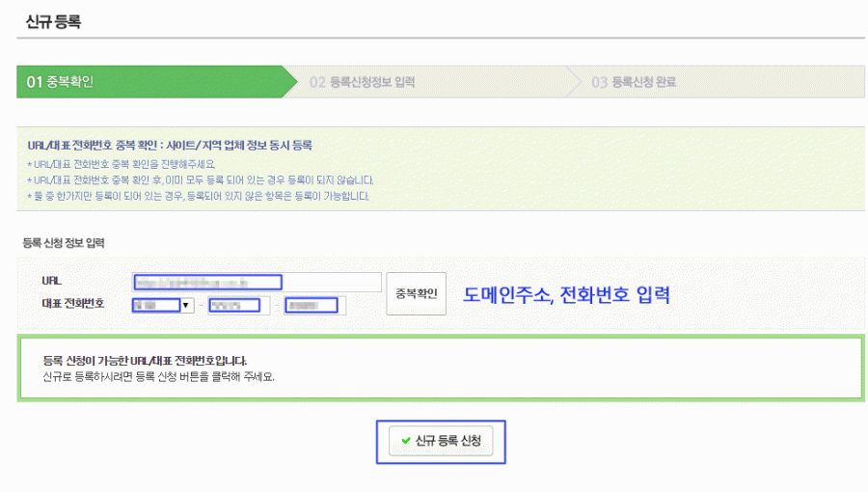Click the URL field label
868x492 pixels.
point(52,280)
